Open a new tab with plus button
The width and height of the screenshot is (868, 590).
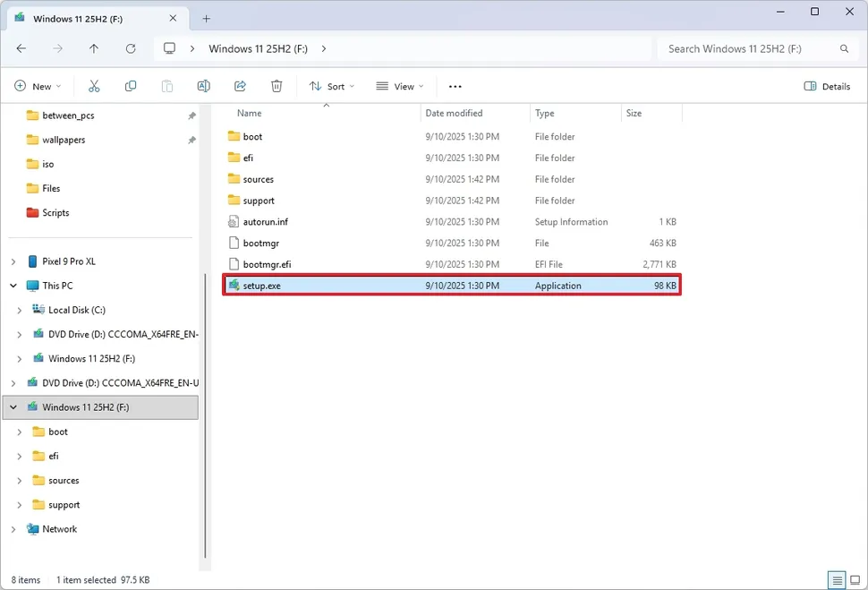coord(206,18)
